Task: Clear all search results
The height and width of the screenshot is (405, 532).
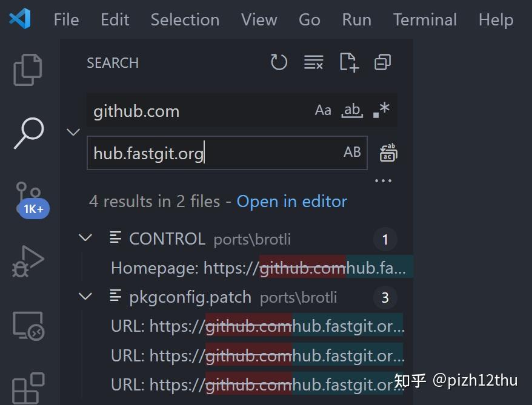Action: click(313, 62)
